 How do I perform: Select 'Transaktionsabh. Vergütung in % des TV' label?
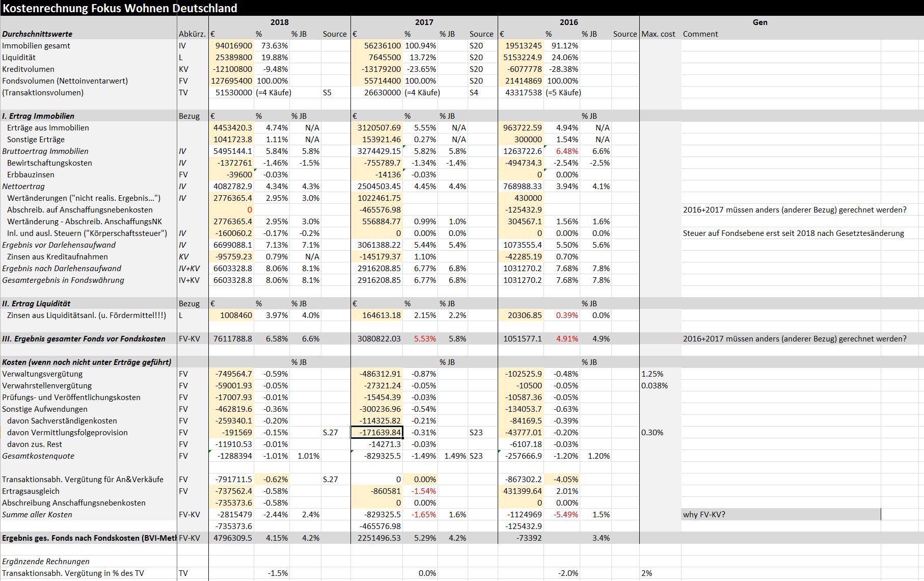[x=73, y=573]
